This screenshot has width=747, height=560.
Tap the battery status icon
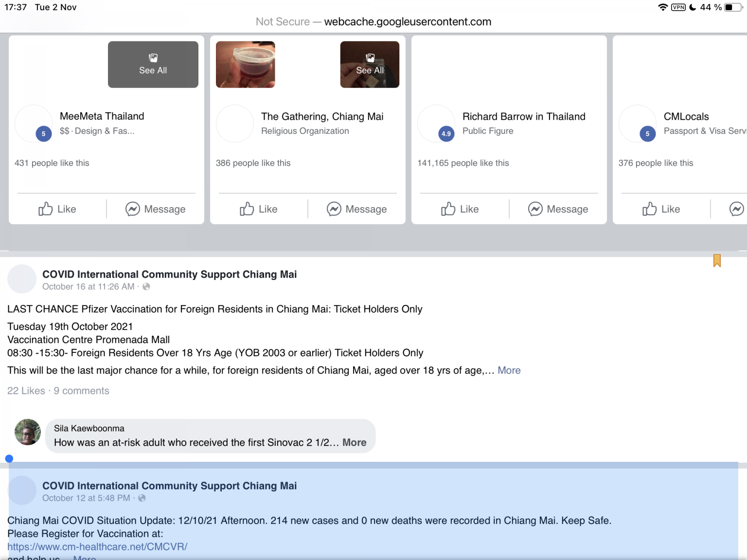click(x=733, y=7)
